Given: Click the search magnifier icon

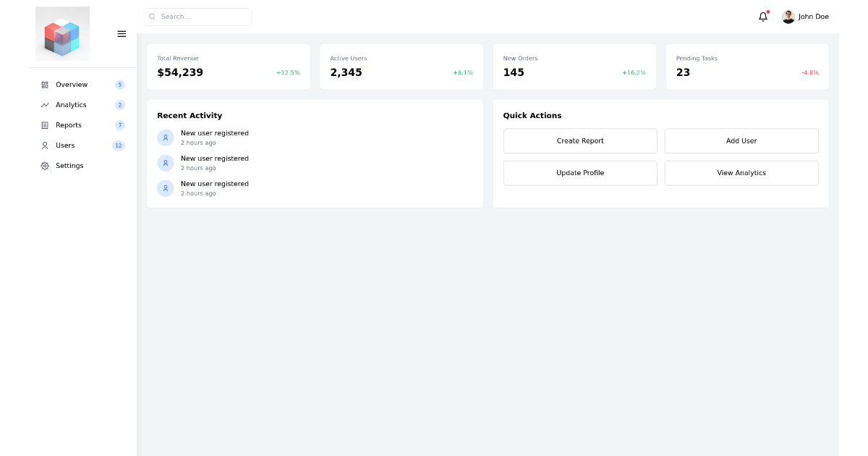Looking at the screenshot, I should tap(152, 16).
